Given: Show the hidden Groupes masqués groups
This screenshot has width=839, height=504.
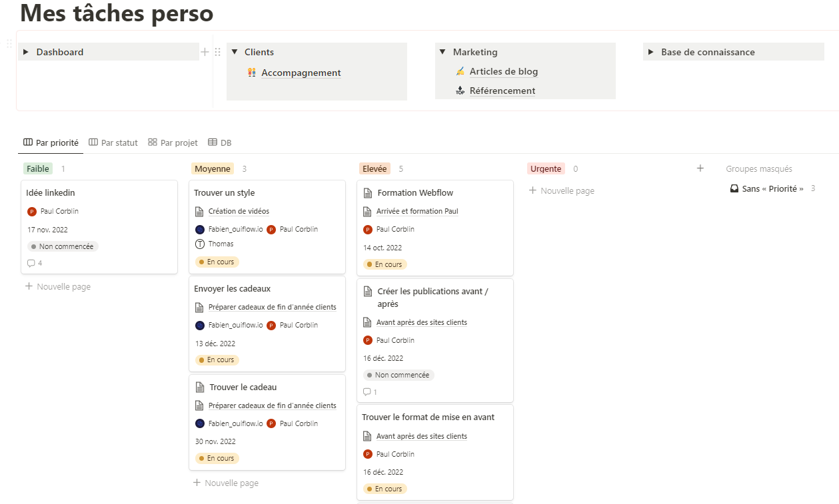Looking at the screenshot, I should [759, 168].
